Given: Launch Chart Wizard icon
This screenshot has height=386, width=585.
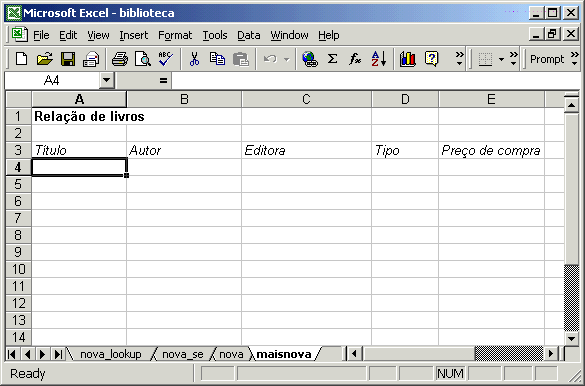Looking at the screenshot, I should pyautogui.click(x=408, y=59).
